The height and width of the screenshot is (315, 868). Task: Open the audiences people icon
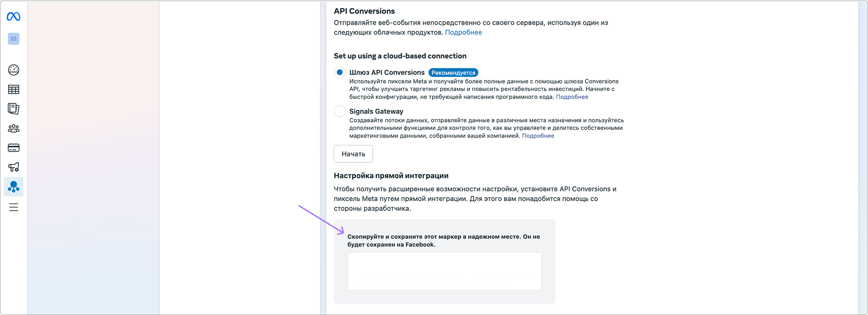tap(13, 129)
